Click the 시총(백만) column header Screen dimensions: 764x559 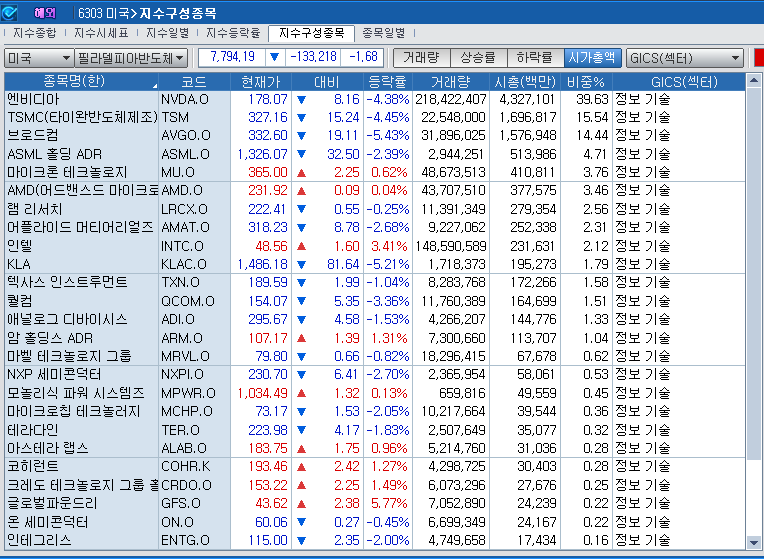point(525,81)
